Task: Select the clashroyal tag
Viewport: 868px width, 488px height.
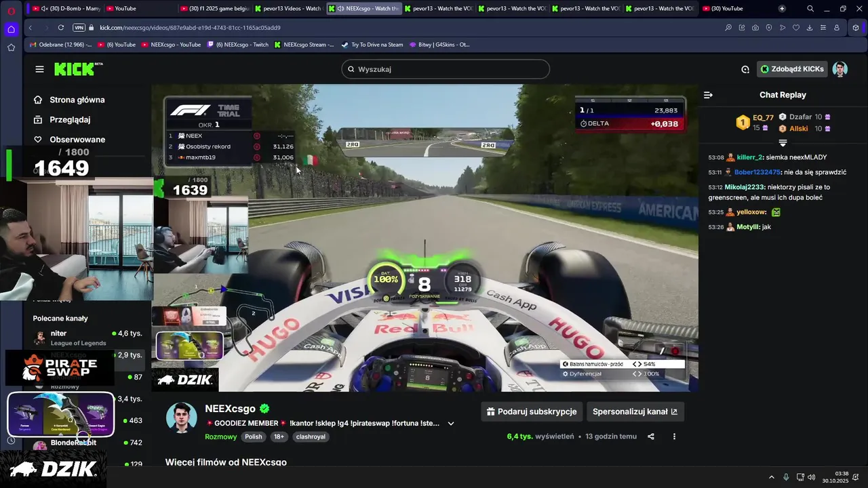Action: 311,437
